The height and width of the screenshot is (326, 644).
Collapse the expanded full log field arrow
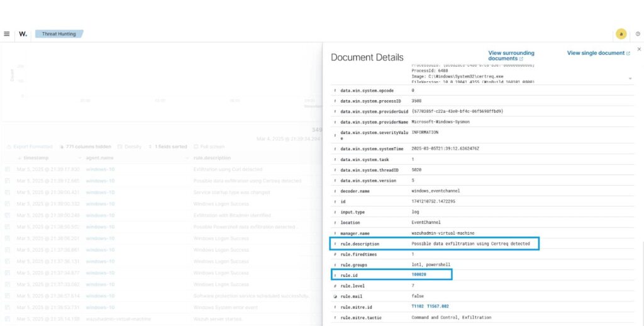[x=630, y=78]
